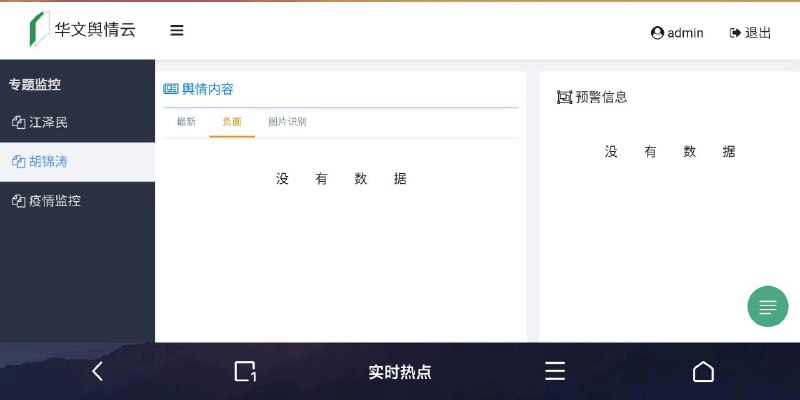Click the 华文舆情云 logo
Screen dimensions: 800x400
click(83, 29)
